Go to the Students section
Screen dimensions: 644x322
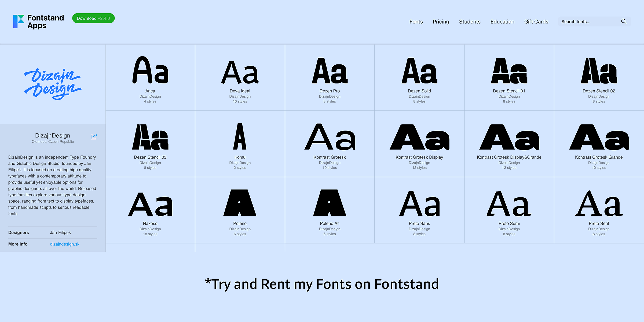coord(470,22)
